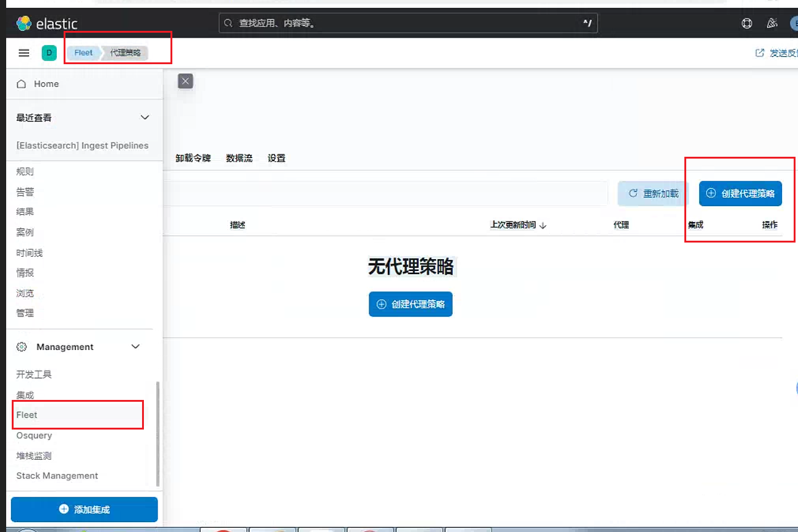The height and width of the screenshot is (532, 798).
Task: Open 时间线 in the sidebar
Action: pos(30,252)
